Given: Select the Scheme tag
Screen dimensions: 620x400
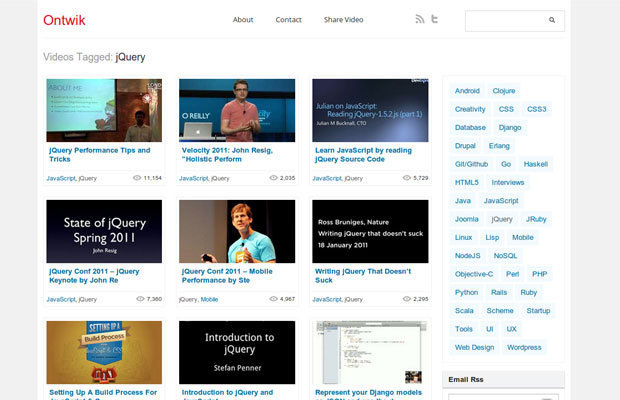Looking at the screenshot, I should point(500,311).
